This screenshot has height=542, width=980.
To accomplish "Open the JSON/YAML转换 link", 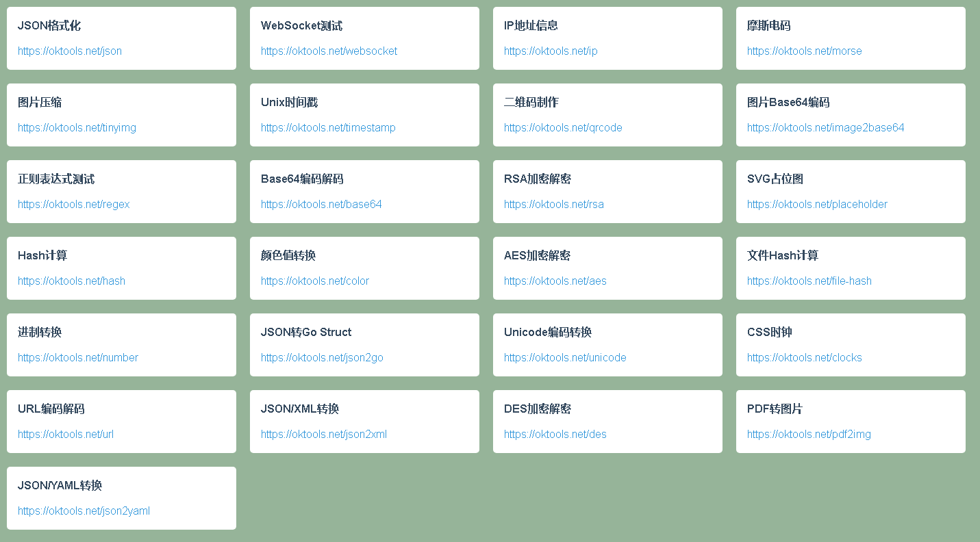I will point(84,511).
